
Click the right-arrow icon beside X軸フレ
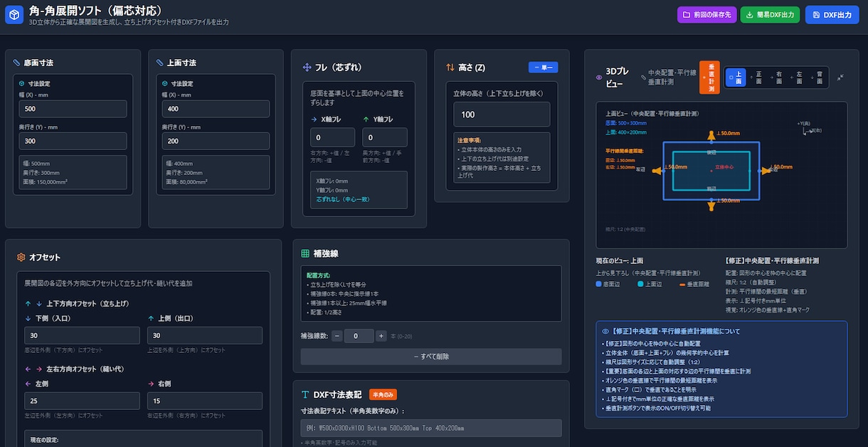click(x=314, y=120)
